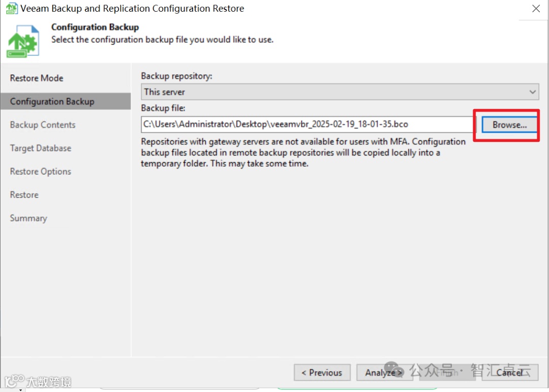Click the Browse... button
The width and height of the screenshot is (549, 392).
pos(509,125)
